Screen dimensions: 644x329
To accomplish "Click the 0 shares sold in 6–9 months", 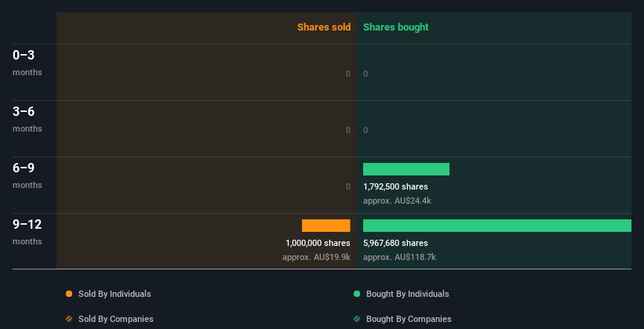I will tap(348, 186).
